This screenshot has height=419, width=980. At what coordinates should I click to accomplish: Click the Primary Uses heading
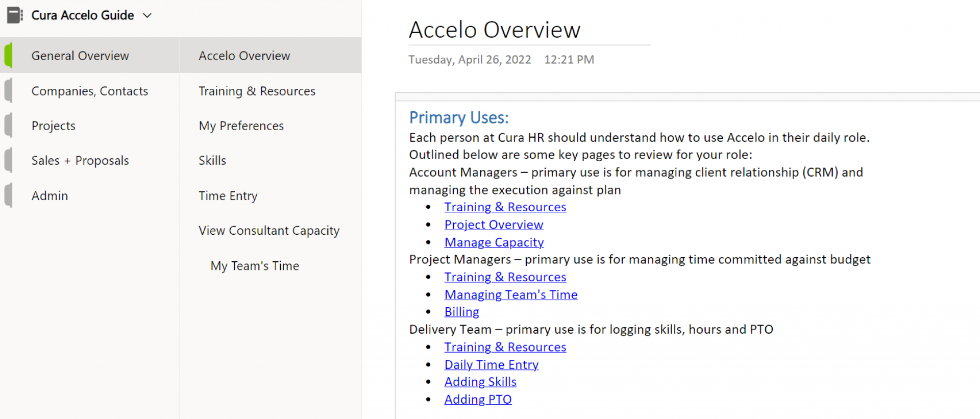point(459,117)
